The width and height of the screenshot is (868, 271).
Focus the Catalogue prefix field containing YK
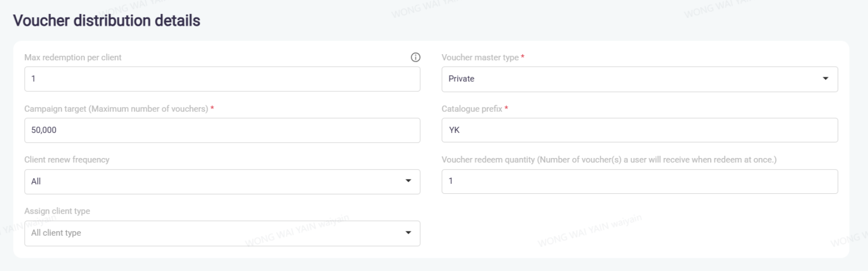point(638,130)
